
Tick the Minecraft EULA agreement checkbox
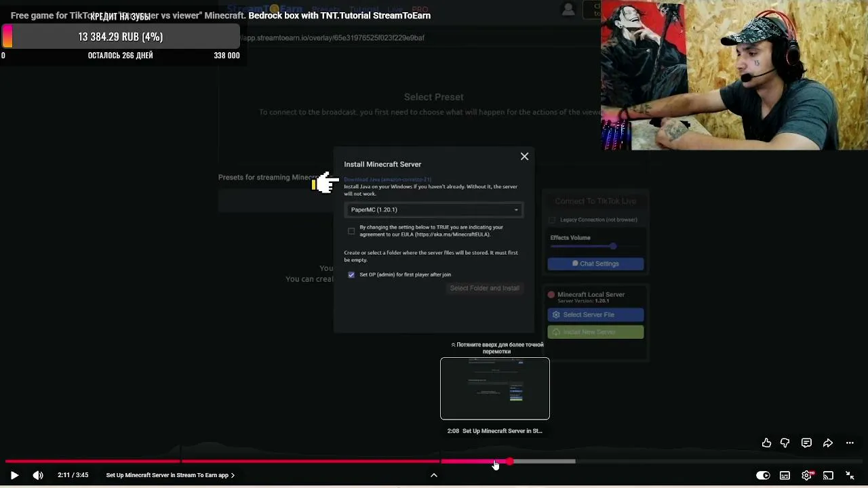tap(351, 231)
